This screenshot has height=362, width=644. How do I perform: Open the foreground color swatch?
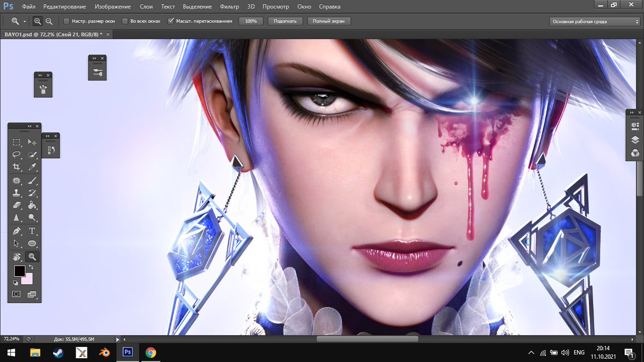(x=19, y=271)
